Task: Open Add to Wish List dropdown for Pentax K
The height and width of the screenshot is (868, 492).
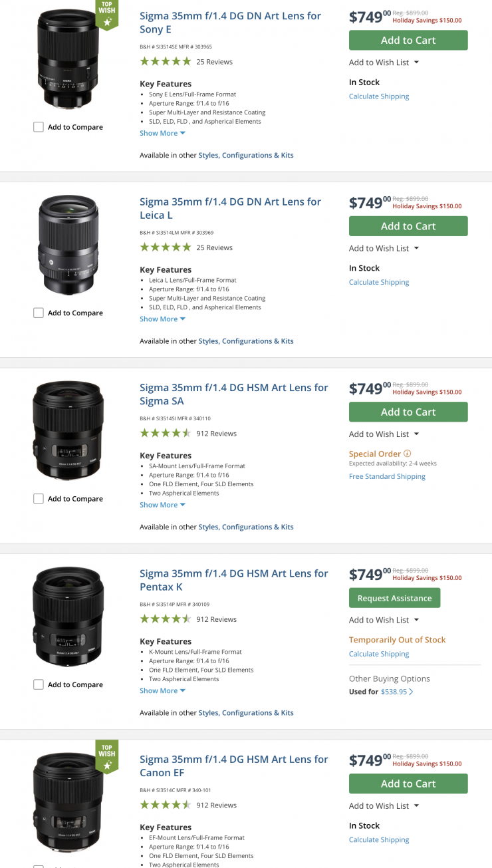Action: [x=384, y=620]
